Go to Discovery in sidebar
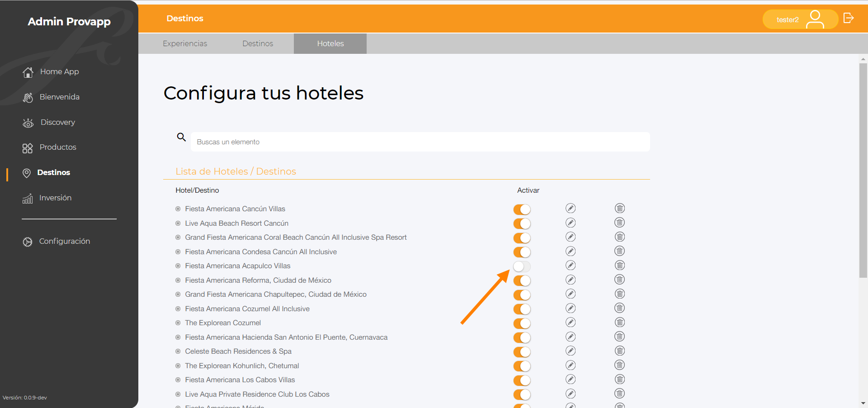Screen dimensions: 868x408 (58, 122)
